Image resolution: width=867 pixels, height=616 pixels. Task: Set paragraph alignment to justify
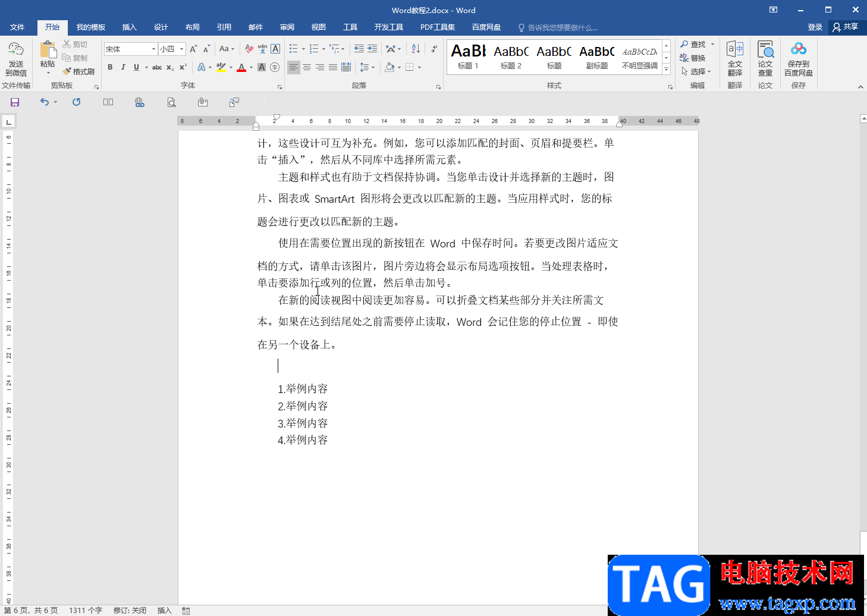pyautogui.click(x=333, y=67)
